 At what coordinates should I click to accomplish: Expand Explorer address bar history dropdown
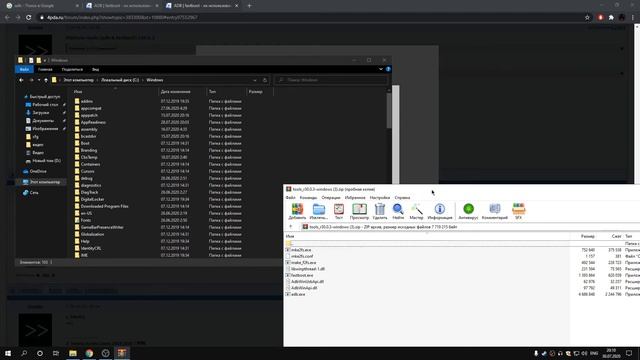tap(255, 80)
